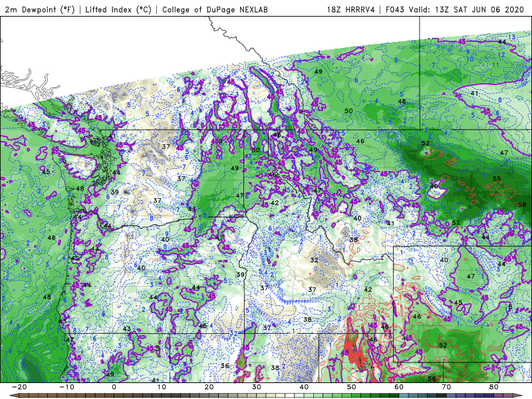Image resolution: width=532 pixels, height=399 pixels.
Task: Click the 60 label under color scale
Action: coord(399,387)
